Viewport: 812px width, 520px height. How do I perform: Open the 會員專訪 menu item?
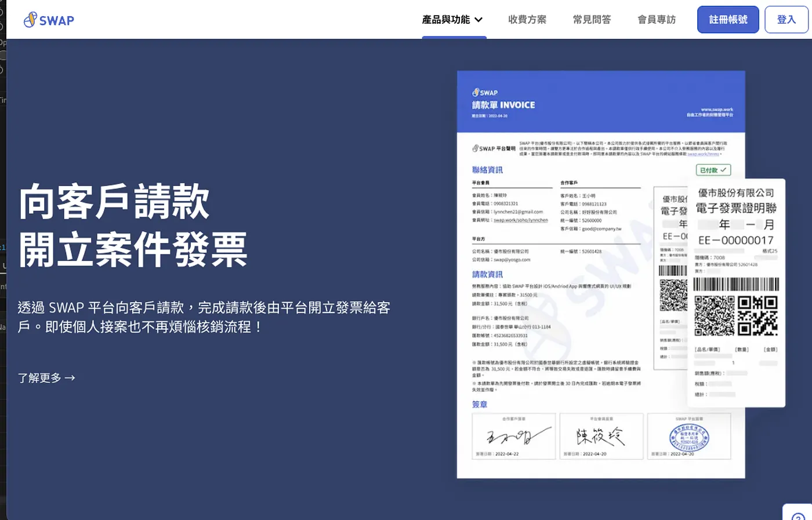[x=657, y=20]
